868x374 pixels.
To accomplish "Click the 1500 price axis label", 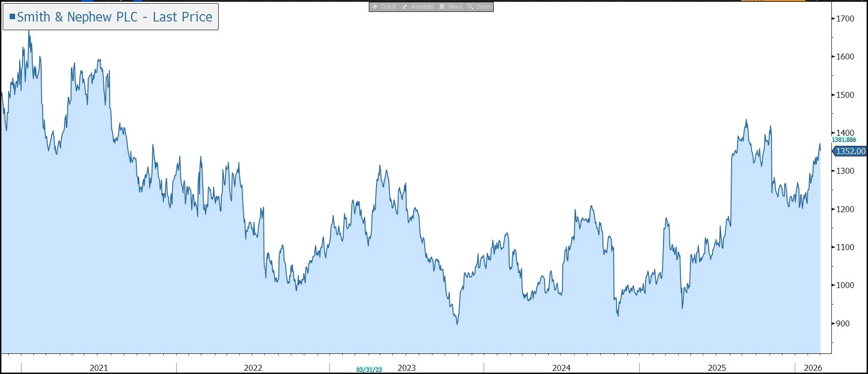I will (x=845, y=95).
